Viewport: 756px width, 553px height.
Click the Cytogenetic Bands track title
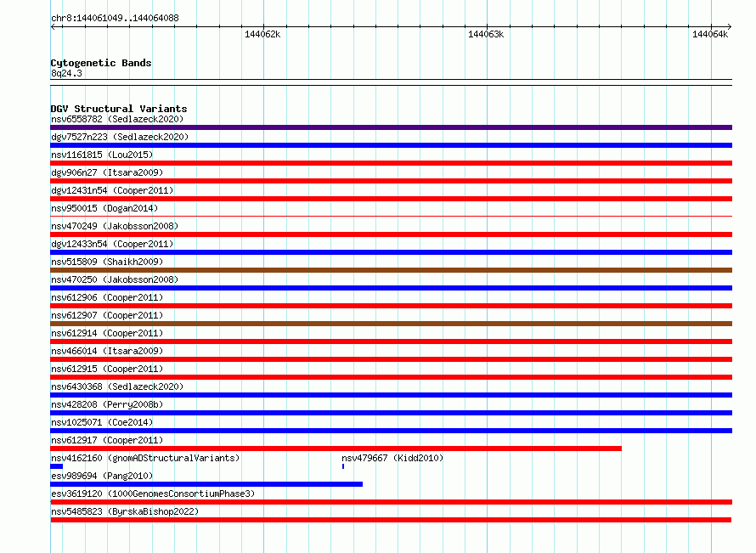point(101,63)
